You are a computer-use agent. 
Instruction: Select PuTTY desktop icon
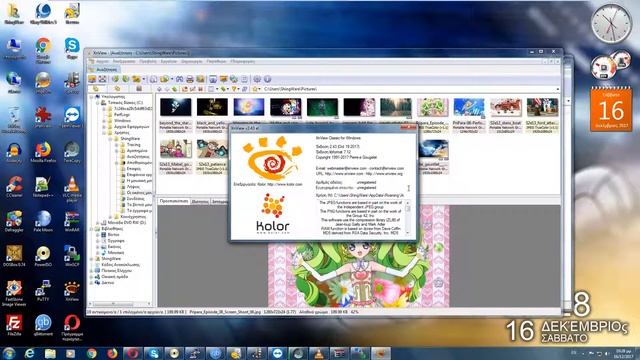tap(43, 291)
